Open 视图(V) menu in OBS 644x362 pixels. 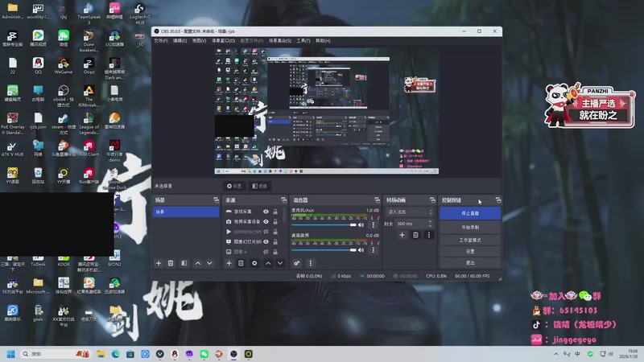tap(199, 41)
